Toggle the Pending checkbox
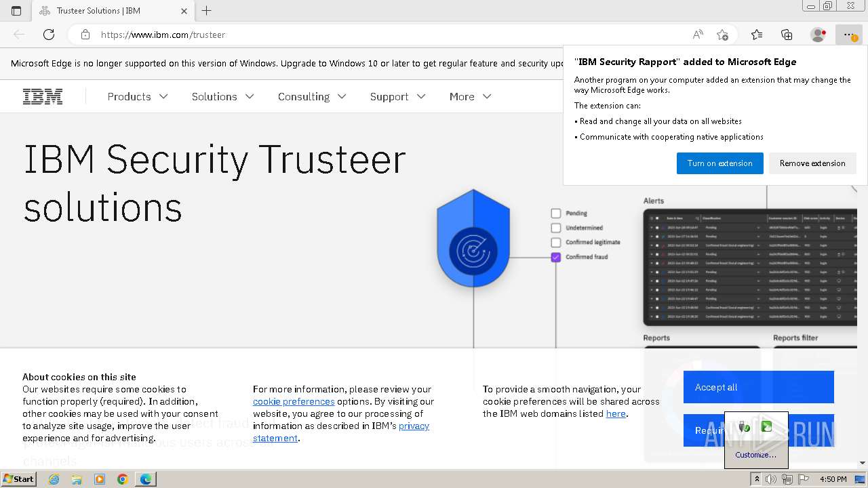868x488 pixels. (556, 213)
